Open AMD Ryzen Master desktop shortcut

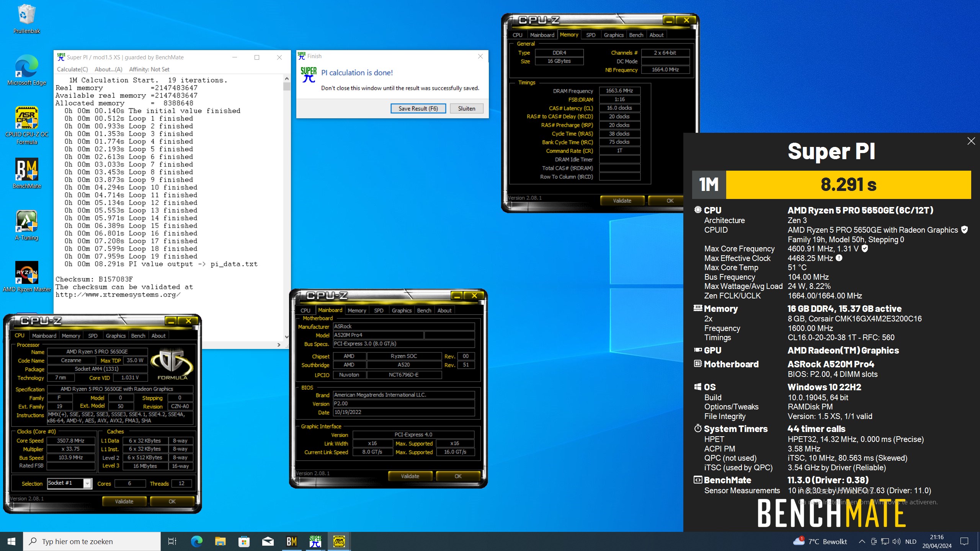pyautogui.click(x=26, y=277)
